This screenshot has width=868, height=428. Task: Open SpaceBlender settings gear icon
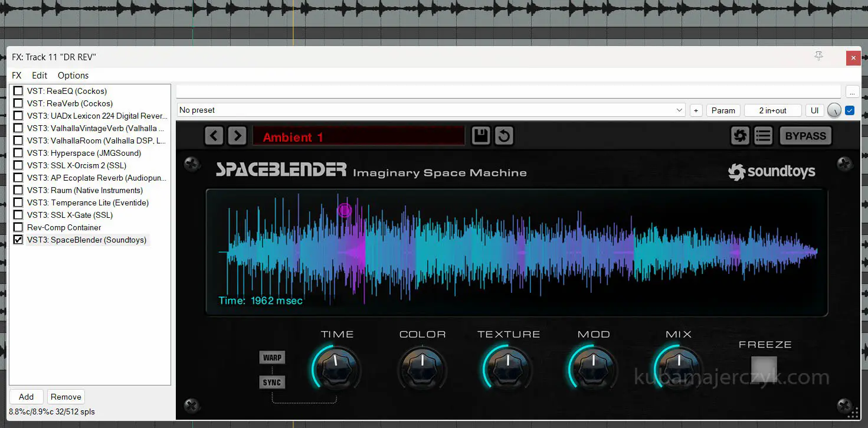point(739,136)
